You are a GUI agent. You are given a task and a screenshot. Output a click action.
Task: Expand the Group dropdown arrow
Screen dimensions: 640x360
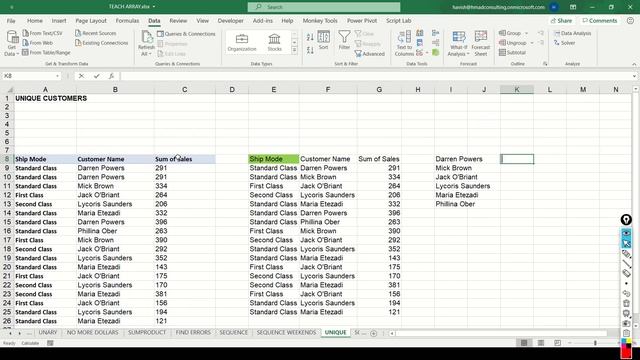pyautogui.click(x=527, y=33)
